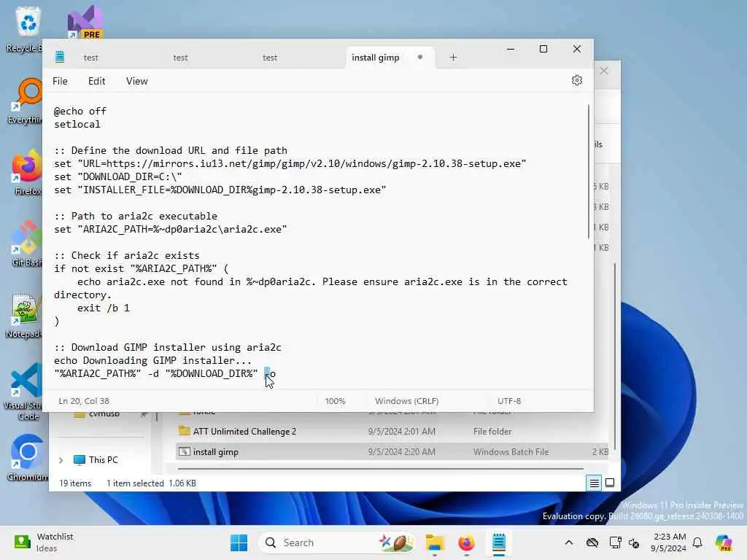Click Explorer vertical scrollbar
Viewport: 747px width, 560px height.
[614, 356]
